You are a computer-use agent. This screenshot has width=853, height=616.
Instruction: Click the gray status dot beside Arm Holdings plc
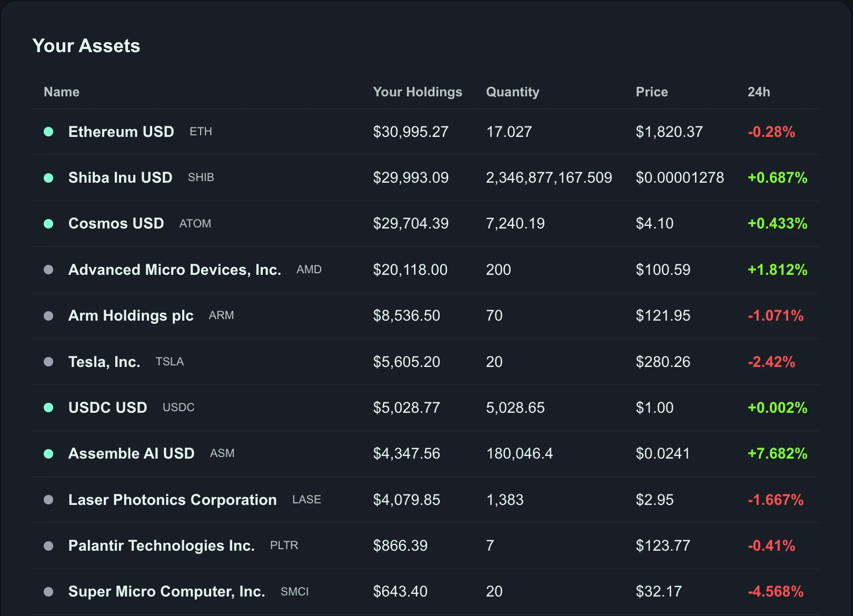coord(48,316)
